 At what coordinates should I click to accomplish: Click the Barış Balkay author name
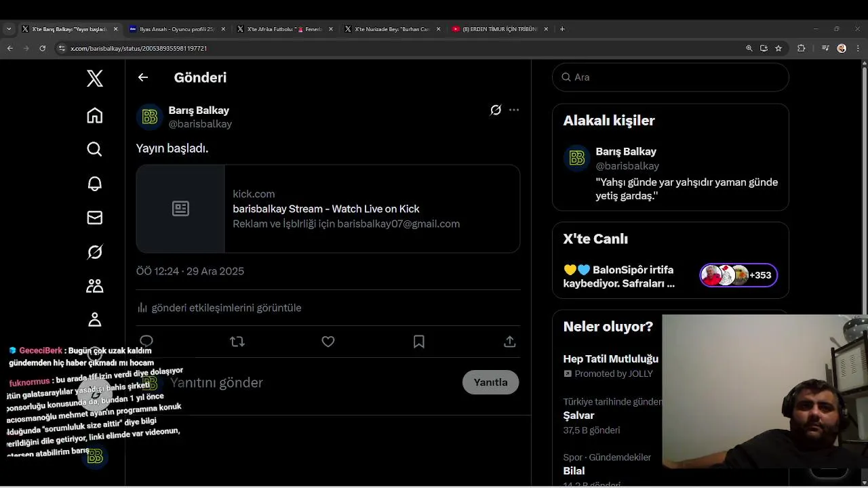[199, 110]
